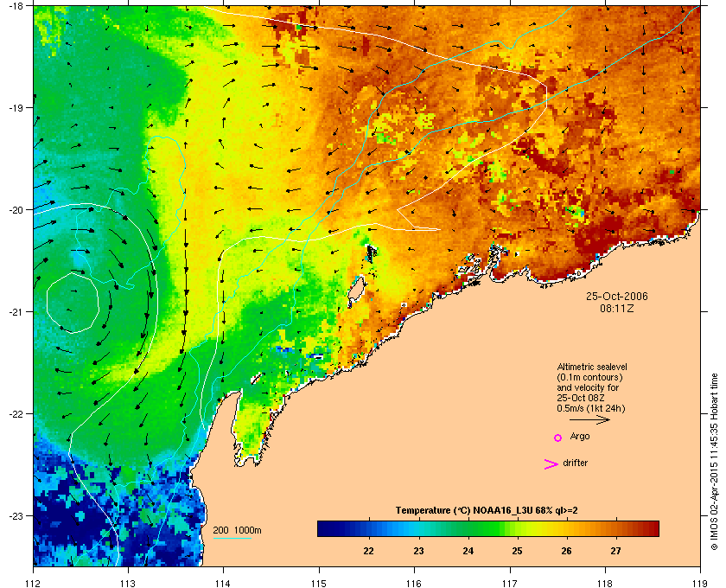Click the latitude label -19
The height and width of the screenshot is (588, 726).
16,108
